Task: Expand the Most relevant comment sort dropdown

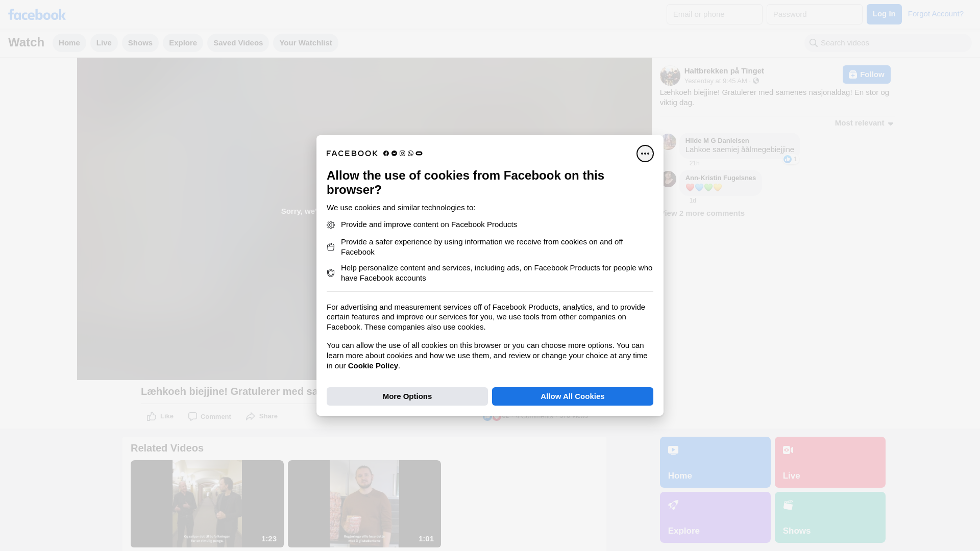Action: (x=864, y=123)
